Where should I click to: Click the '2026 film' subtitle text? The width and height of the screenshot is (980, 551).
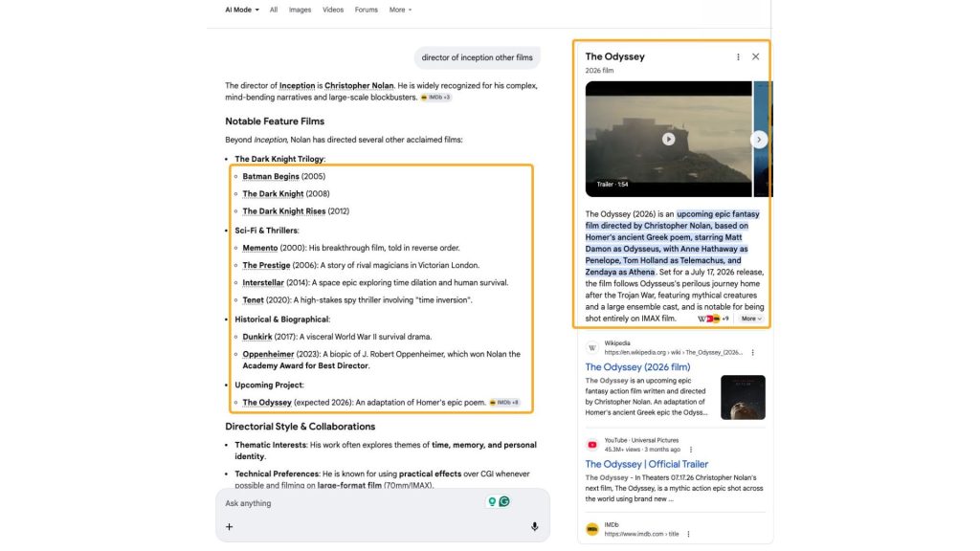599,71
